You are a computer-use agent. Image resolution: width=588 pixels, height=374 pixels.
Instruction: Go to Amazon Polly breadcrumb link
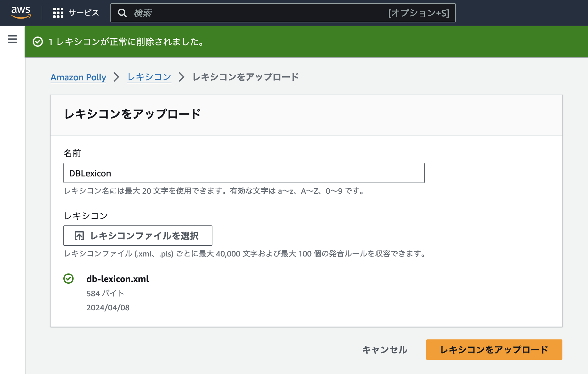[x=78, y=77]
